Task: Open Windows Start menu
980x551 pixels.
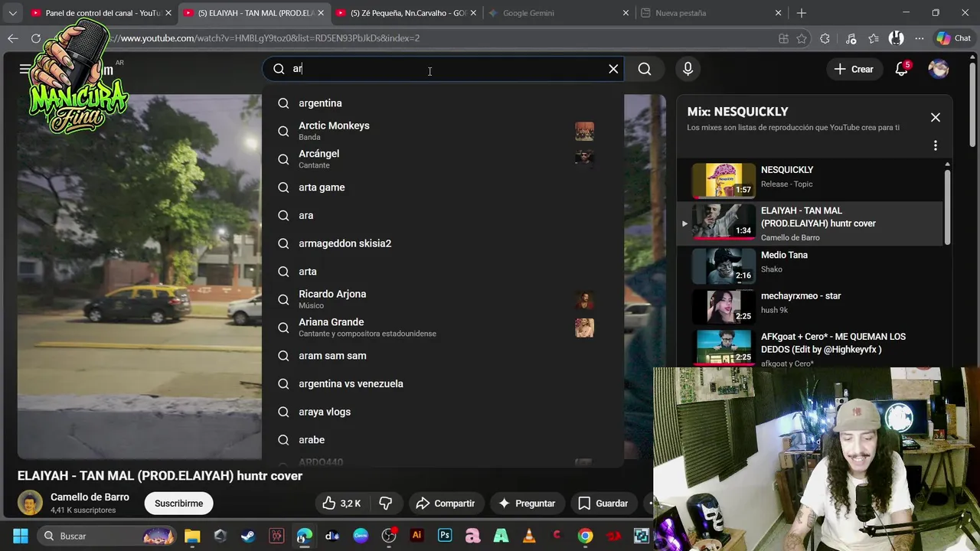Action: coord(21,536)
